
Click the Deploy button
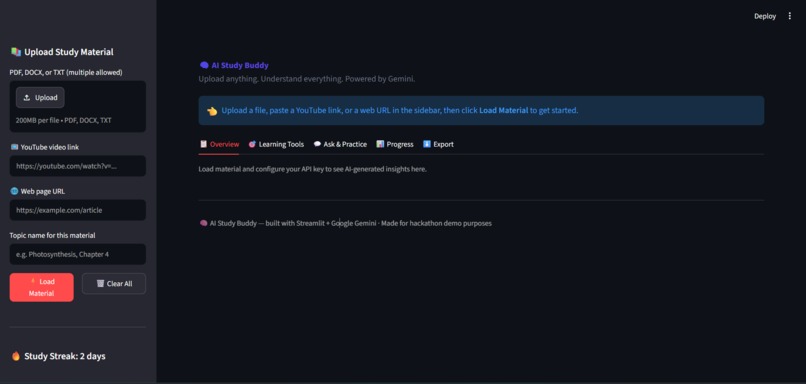click(x=765, y=16)
